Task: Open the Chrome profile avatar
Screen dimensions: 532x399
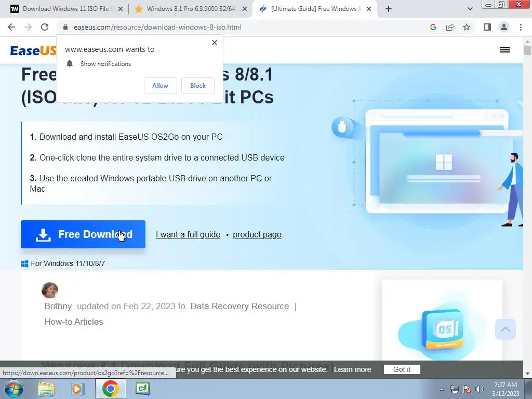Action: (504, 27)
